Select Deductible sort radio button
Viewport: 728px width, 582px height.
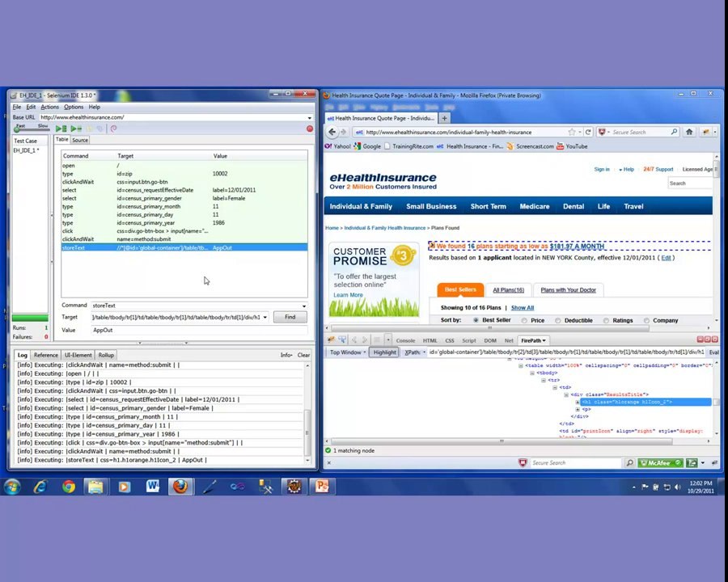557,320
